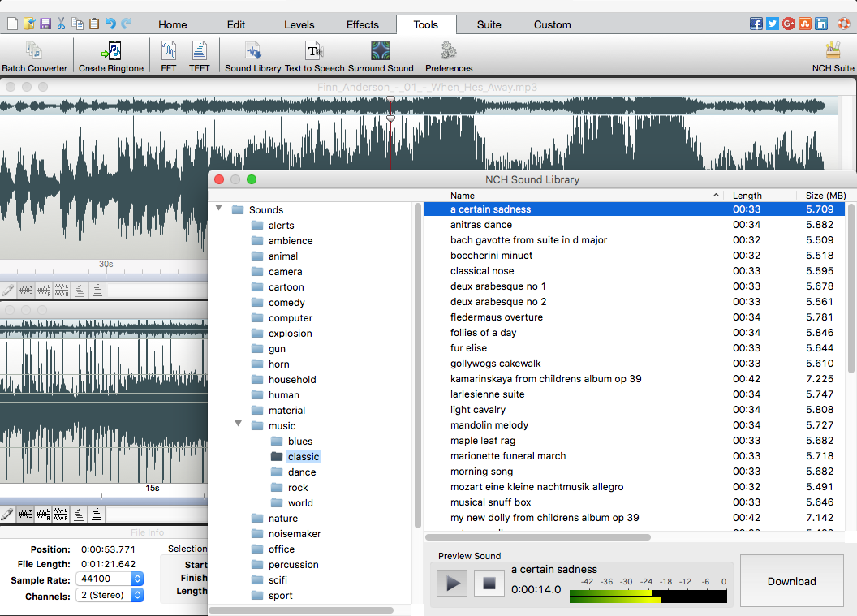Share on Facebook via toolbar icon
Image resolution: width=857 pixels, height=616 pixels.
(x=756, y=24)
